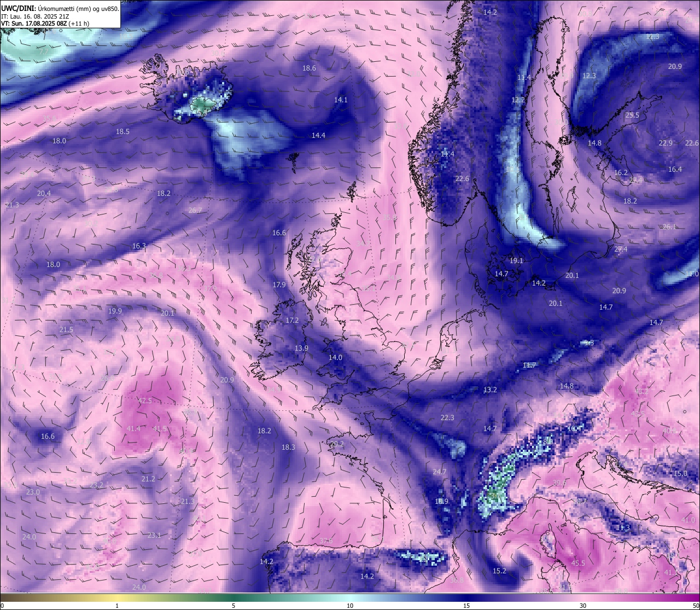Click the 21.2 value on the map
This screenshot has width=700, height=610.
148,479
